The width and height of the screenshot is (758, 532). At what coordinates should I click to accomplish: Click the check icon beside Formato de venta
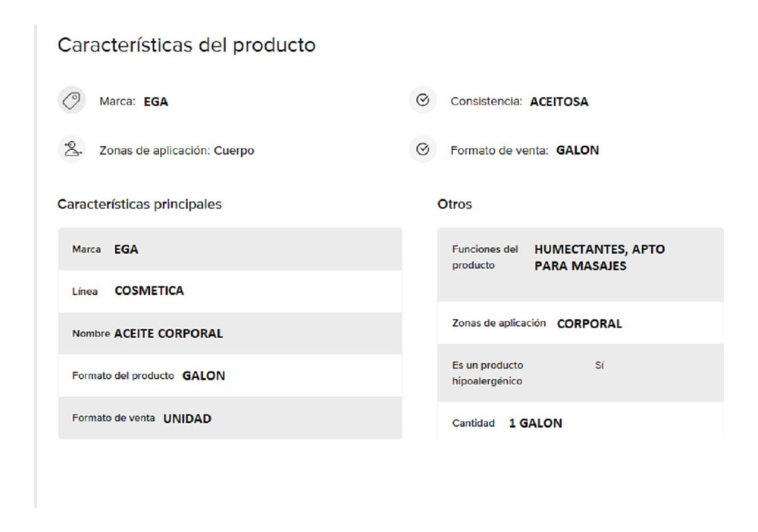(x=422, y=150)
